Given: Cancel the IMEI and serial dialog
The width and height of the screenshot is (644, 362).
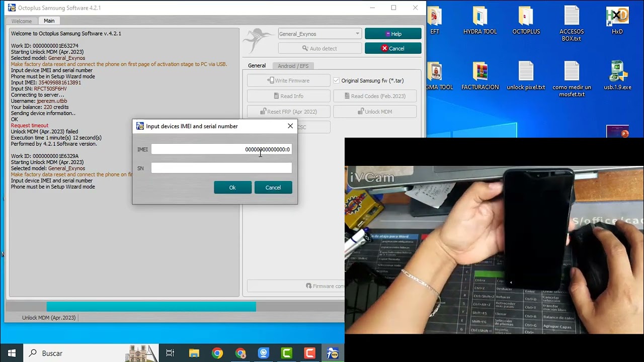Looking at the screenshot, I should coord(273,188).
